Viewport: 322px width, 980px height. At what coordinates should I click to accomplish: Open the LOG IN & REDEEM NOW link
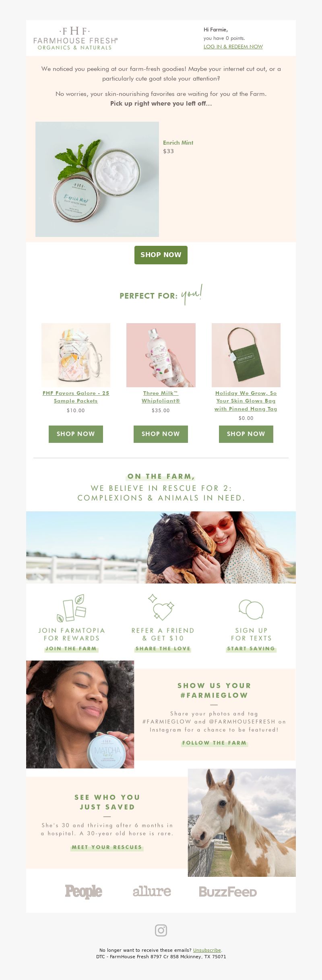tap(233, 46)
